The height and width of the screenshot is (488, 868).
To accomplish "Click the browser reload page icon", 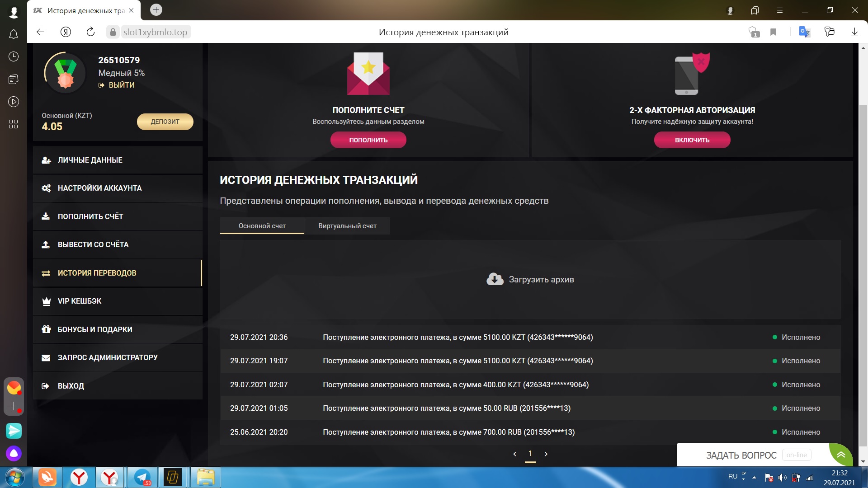I will pyautogui.click(x=90, y=32).
